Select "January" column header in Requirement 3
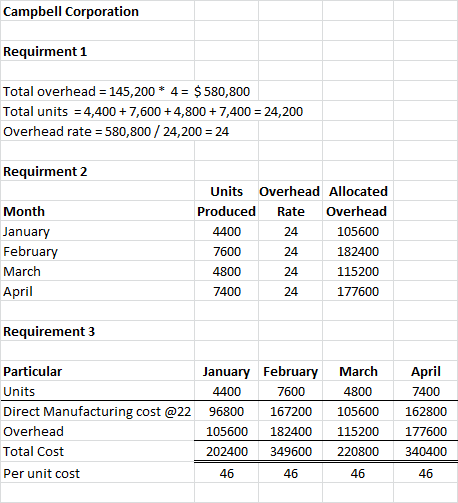 (226, 372)
